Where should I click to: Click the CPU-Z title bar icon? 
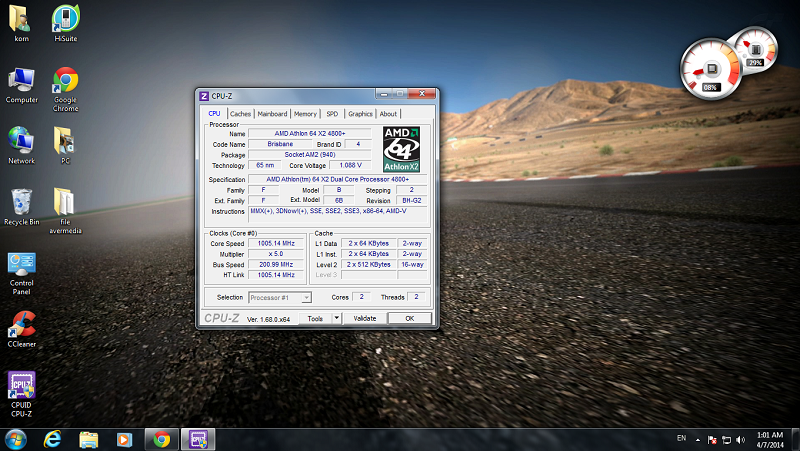pos(204,96)
